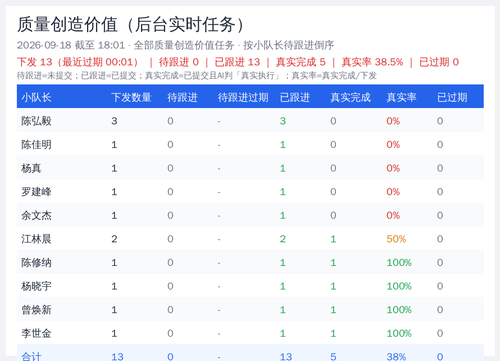
Task: Select team leader name 陈弘毅
Action: (x=36, y=121)
